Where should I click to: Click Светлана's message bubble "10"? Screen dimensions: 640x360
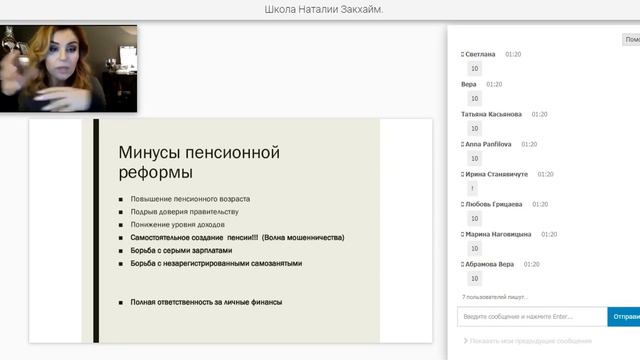pos(475,69)
